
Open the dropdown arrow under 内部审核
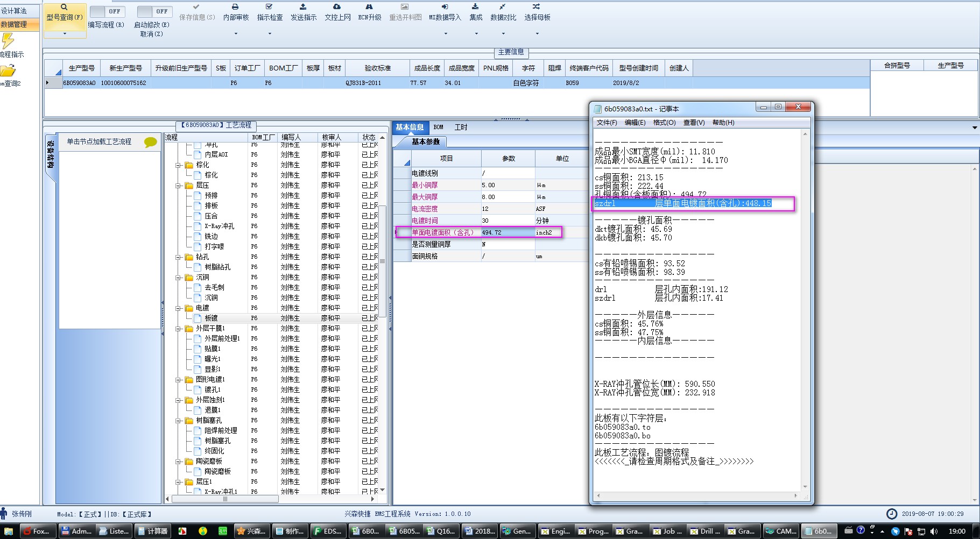pyautogui.click(x=236, y=34)
